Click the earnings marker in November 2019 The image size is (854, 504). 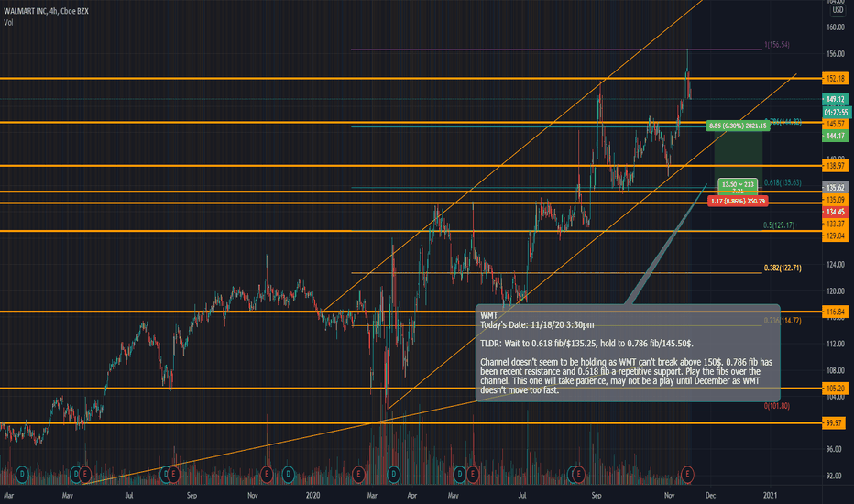coord(267,475)
